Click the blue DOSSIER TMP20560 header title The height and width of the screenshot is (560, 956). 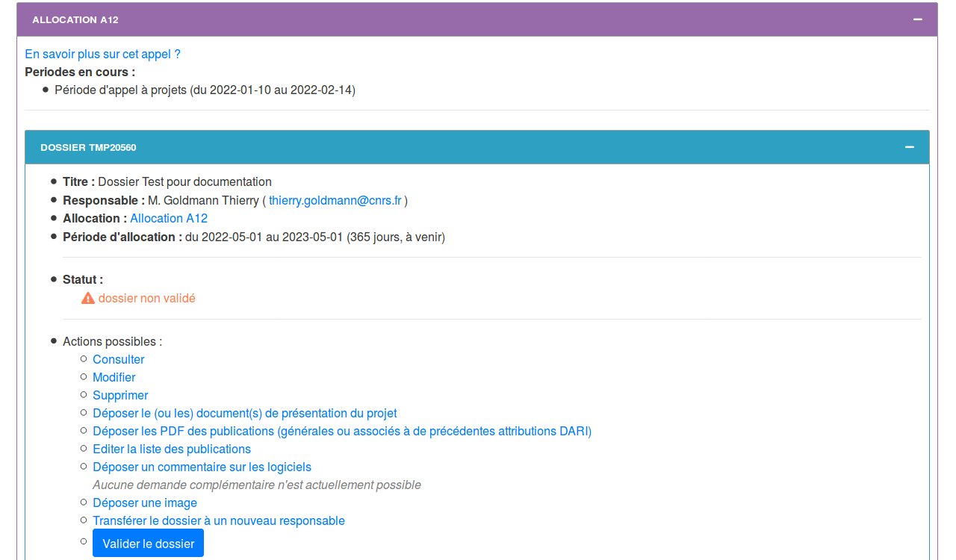tap(88, 148)
